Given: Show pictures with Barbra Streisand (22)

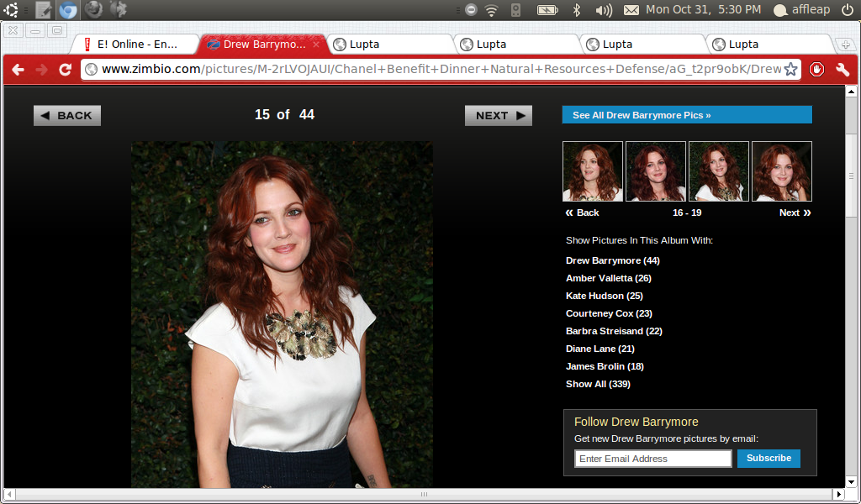Looking at the screenshot, I should tap(614, 331).
